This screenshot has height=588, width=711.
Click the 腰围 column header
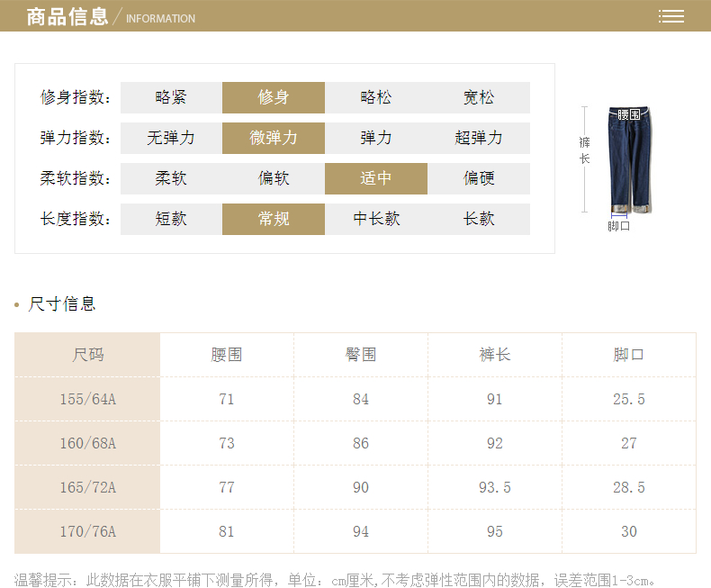[x=226, y=355]
